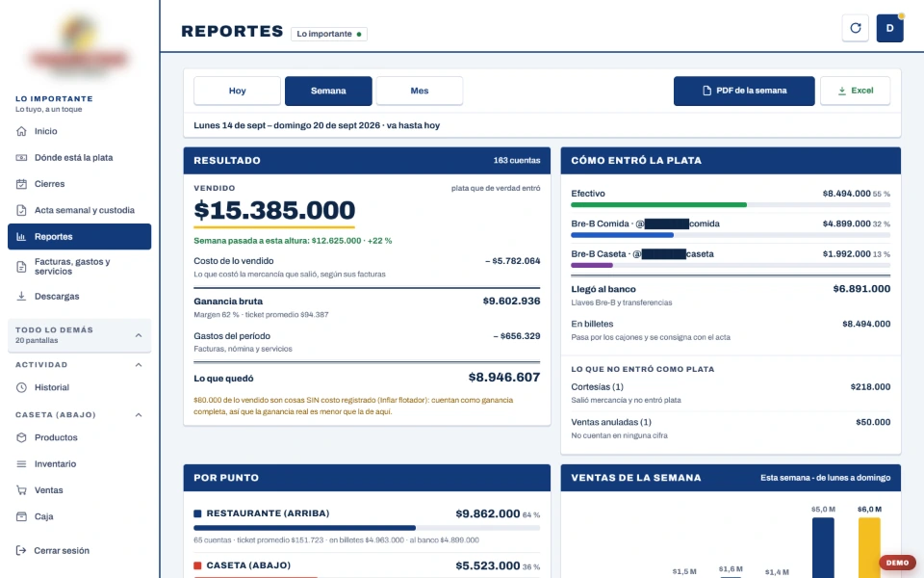Image resolution: width=924 pixels, height=578 pixels.
Task: Click the blue $5,0 M chart bar
Action: pos(823,547)
